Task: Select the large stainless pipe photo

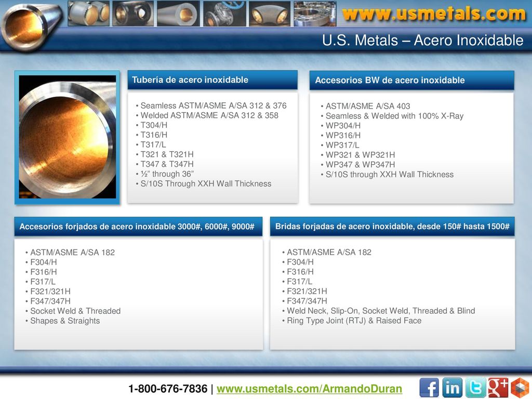Action: tap(67, 137)
